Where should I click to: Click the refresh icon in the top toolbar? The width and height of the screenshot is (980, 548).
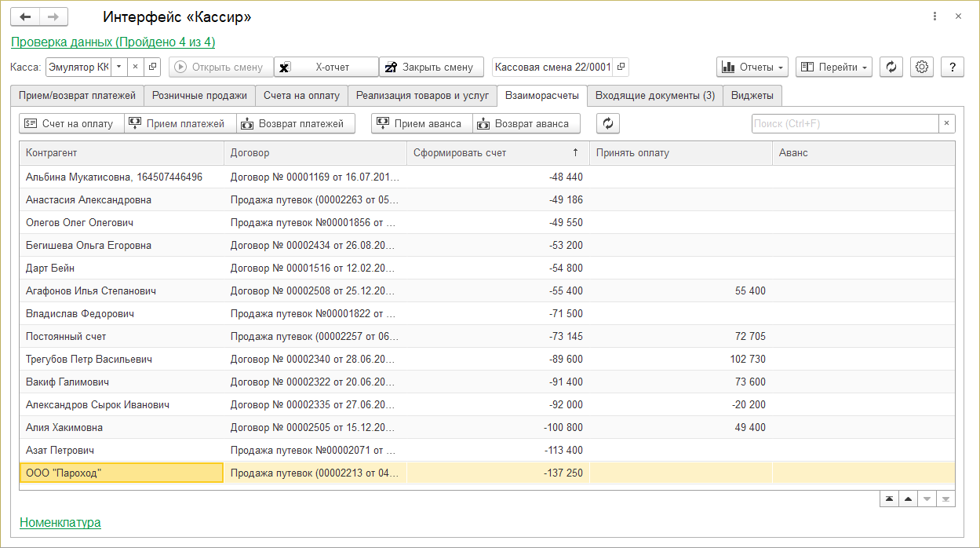coord(891,67)
